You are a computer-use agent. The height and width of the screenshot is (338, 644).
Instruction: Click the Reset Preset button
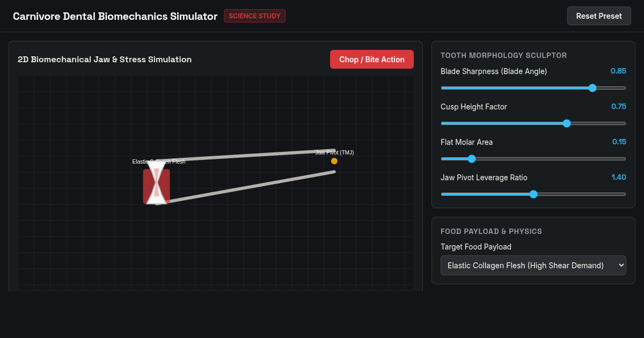(x=599, y=16)
